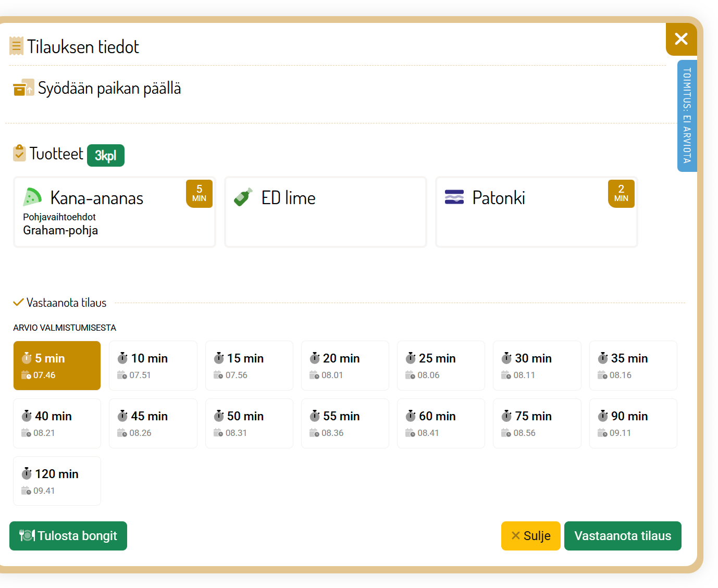Click the 5 MIN badge on Kana-ananas

199,194
